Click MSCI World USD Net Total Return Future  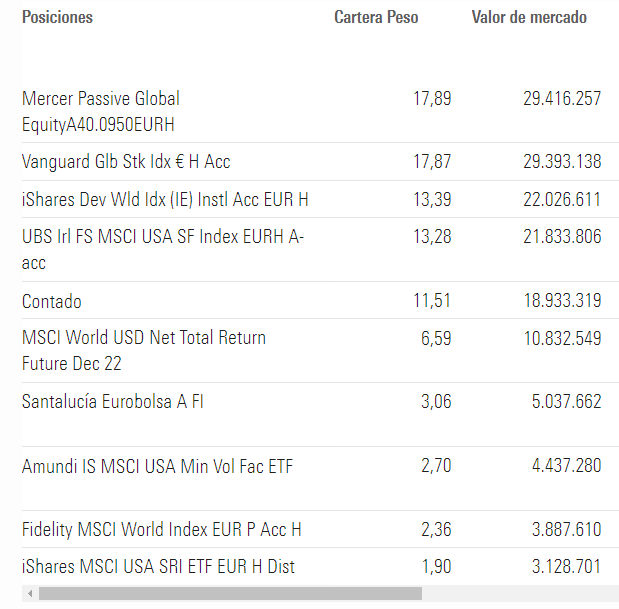144,350
